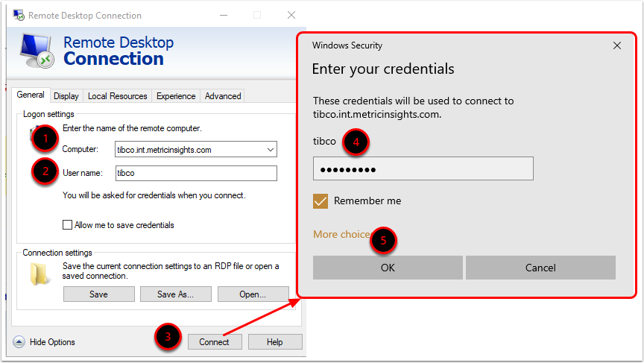Screen dimensions: 644x363
Task: Click the Help button
Action: 275,341
